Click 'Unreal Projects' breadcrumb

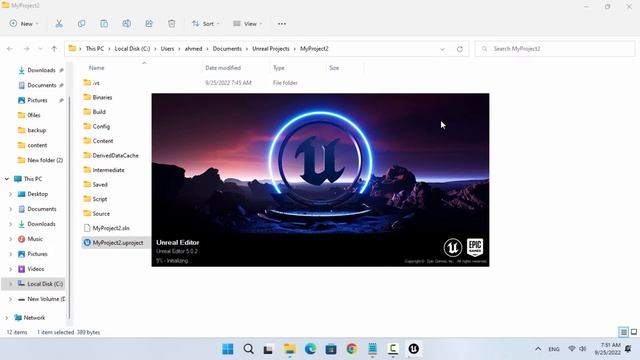point(271,49)
